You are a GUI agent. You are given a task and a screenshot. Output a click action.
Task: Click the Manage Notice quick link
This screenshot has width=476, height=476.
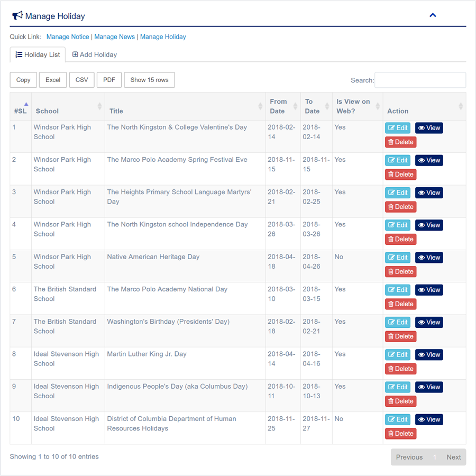pos(68,37)
